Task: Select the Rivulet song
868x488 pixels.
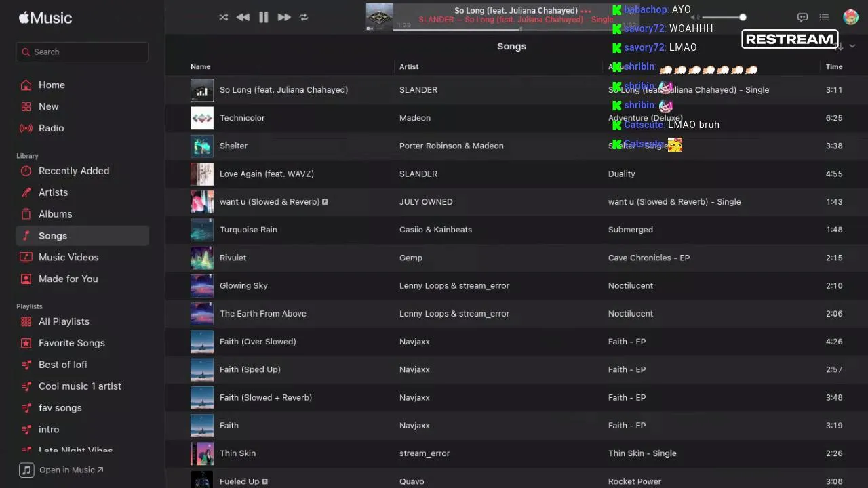Action: tap(517, 258)
